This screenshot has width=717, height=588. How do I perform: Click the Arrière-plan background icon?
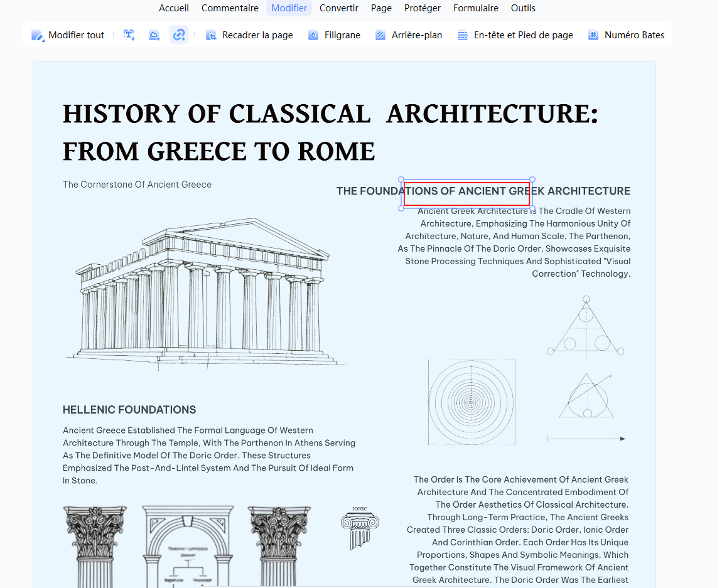pos(380,35)
